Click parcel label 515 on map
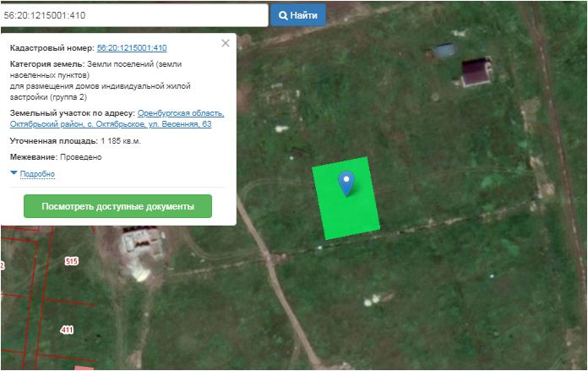The height and width of the screenshot is (371, 588). [x=71, y=262]
